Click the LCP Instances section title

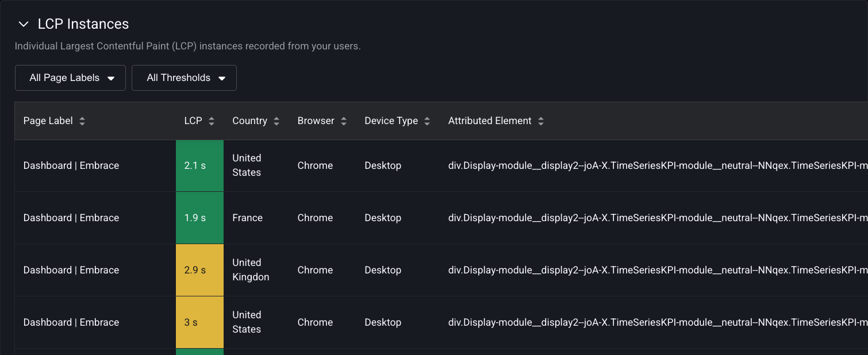(83, 24)
